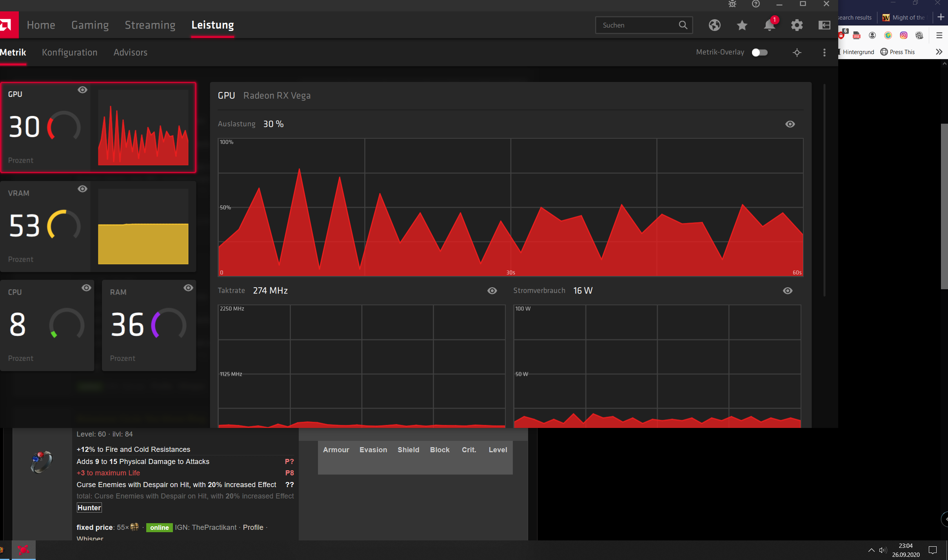
Task: Open Radeon settings gear
Action: pos(797,25)
